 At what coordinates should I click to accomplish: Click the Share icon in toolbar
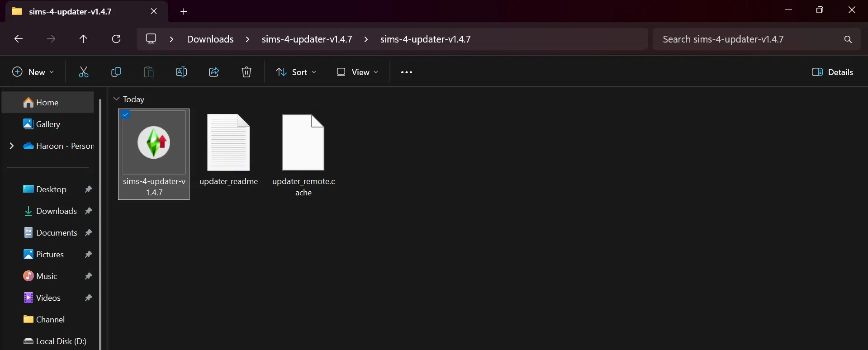[x=214, y=72]
